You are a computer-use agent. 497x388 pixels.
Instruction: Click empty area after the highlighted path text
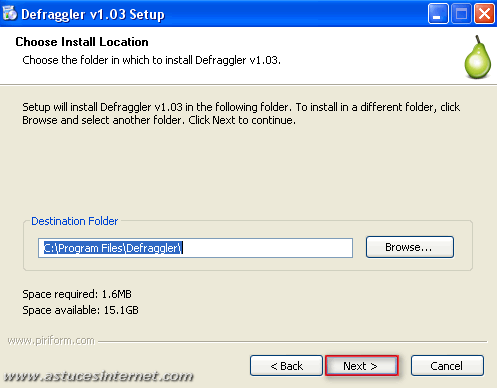click(267, 248)
